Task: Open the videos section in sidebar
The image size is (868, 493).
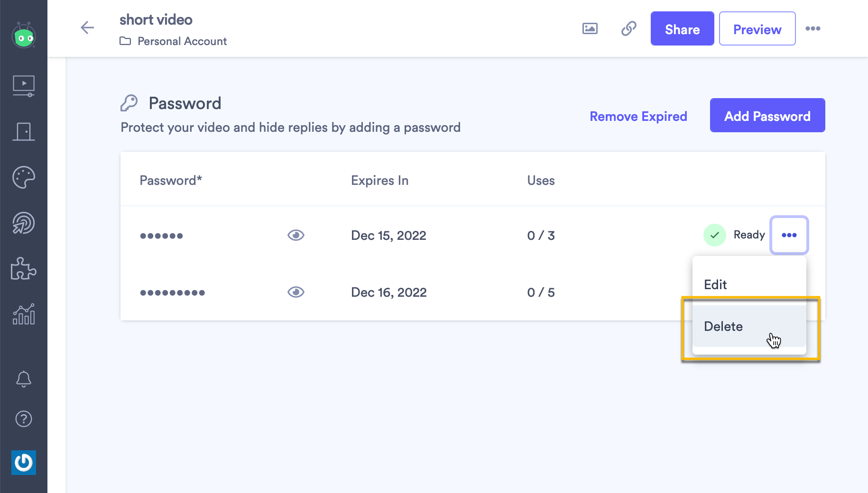Action: [24, 86]
